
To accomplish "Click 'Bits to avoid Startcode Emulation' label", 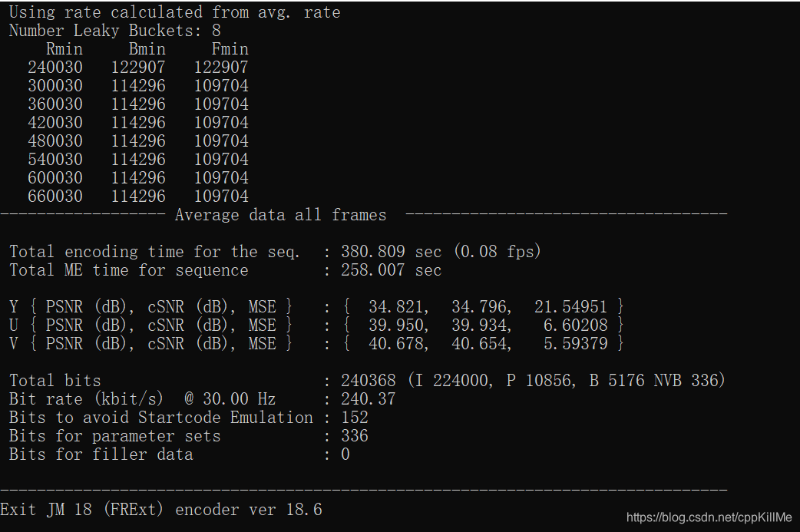I will pyautogui.click(x=160, y=418).
